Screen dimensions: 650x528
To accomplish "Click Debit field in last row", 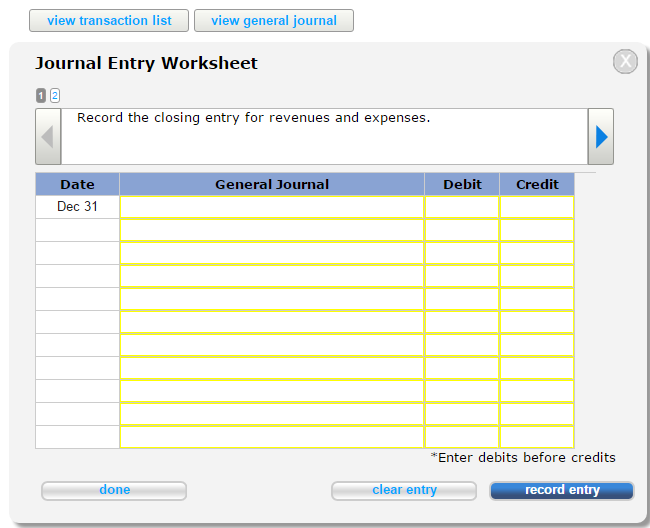I will pos(462,437).
